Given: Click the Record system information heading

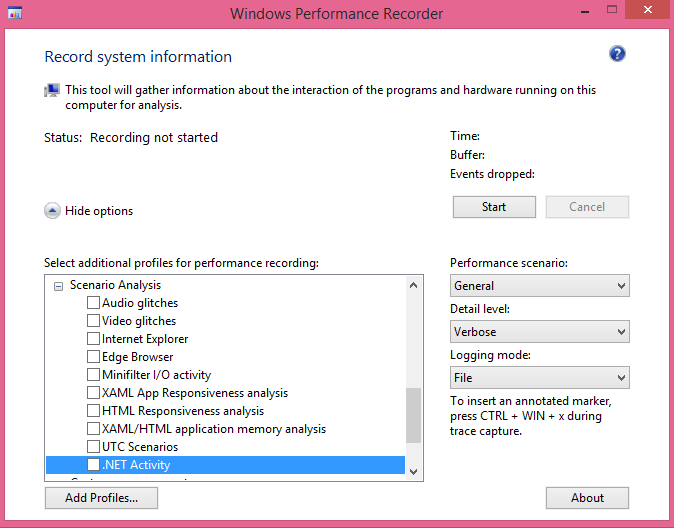Looking at the screenshot, I should tap(138, 57).
